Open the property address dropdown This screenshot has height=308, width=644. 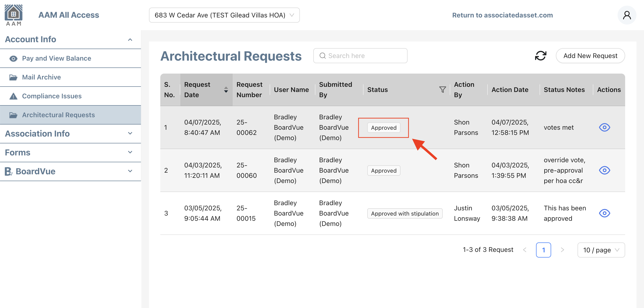tap(224, 15)
